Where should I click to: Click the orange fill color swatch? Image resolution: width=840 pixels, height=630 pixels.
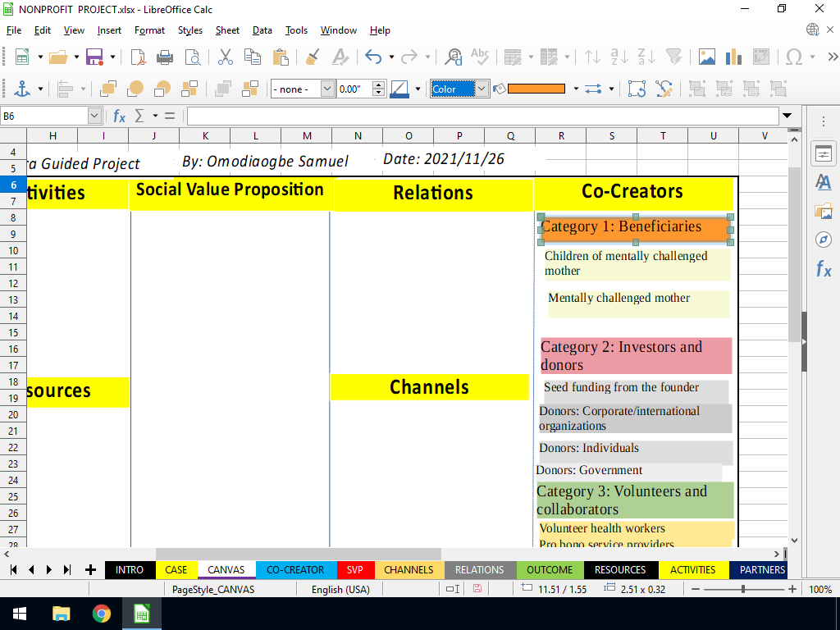click(536, 89)
